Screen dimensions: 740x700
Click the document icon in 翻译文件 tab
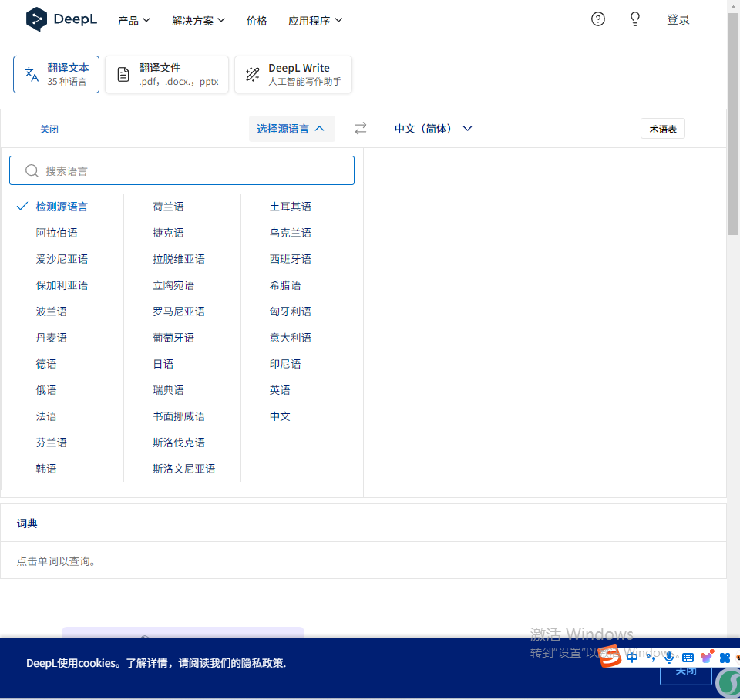(x=123, y=74)
